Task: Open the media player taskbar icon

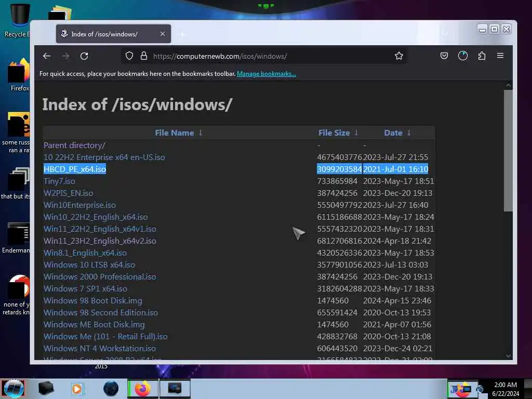Action: pos(77,389)
